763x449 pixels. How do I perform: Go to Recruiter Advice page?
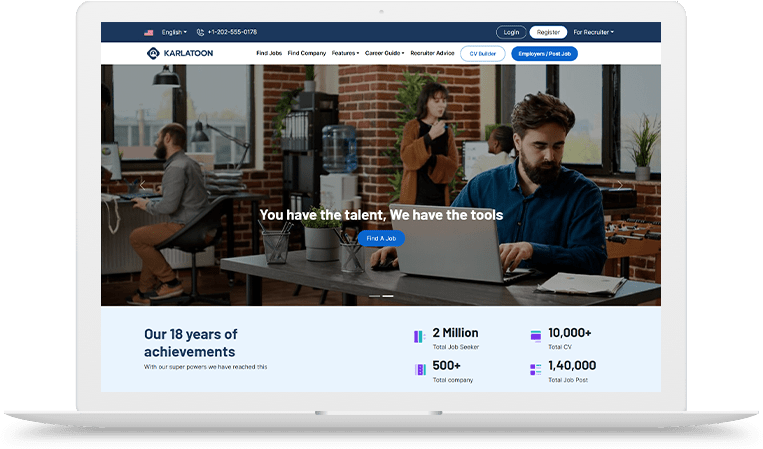pos(432,53)
